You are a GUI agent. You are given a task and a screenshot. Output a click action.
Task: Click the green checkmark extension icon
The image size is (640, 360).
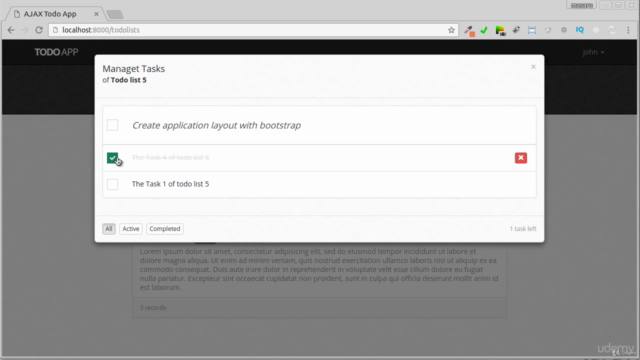[484, 30]
